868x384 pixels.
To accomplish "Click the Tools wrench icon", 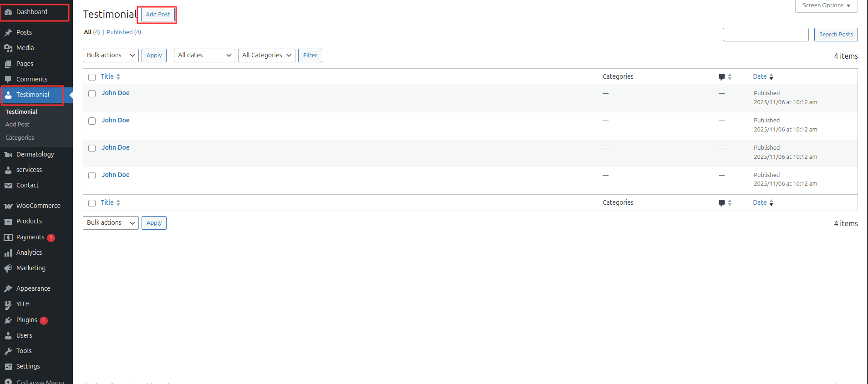I will click(x=8, y=351).
